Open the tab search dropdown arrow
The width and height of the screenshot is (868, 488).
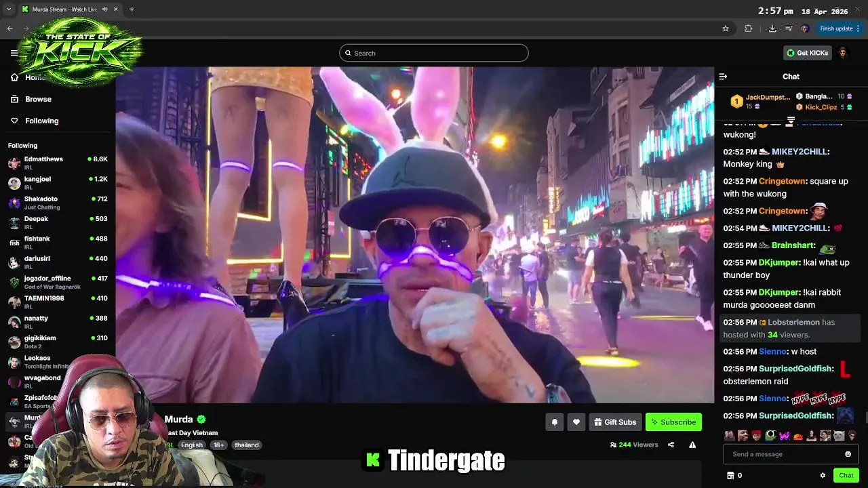coord(9,9)
